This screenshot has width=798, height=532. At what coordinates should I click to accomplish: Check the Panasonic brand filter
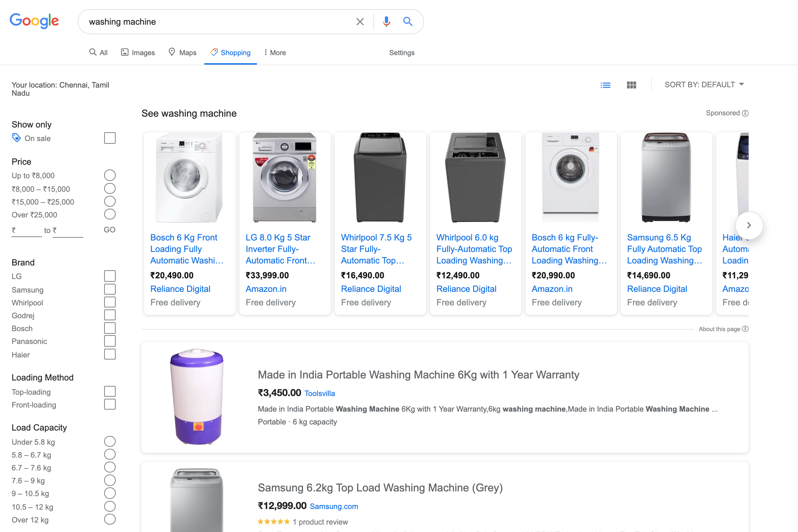click(x=110, y=341)
